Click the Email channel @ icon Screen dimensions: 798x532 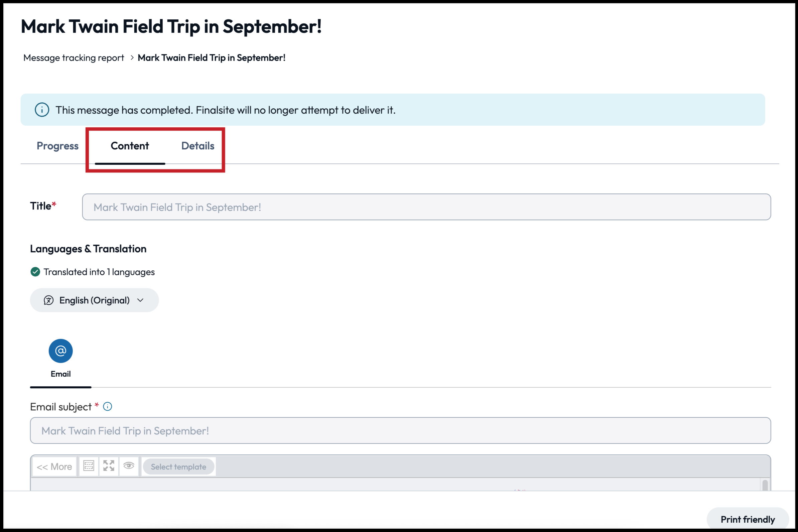60,351
